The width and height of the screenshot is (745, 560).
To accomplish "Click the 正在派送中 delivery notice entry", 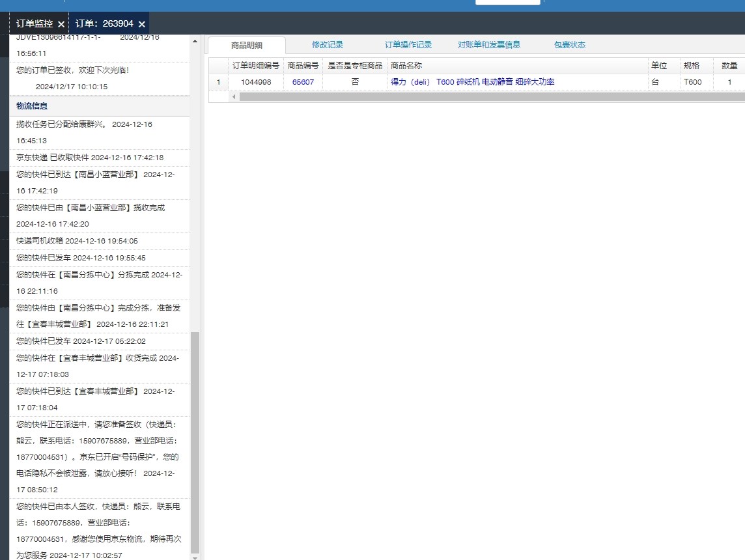I will [x=99, y=457].
